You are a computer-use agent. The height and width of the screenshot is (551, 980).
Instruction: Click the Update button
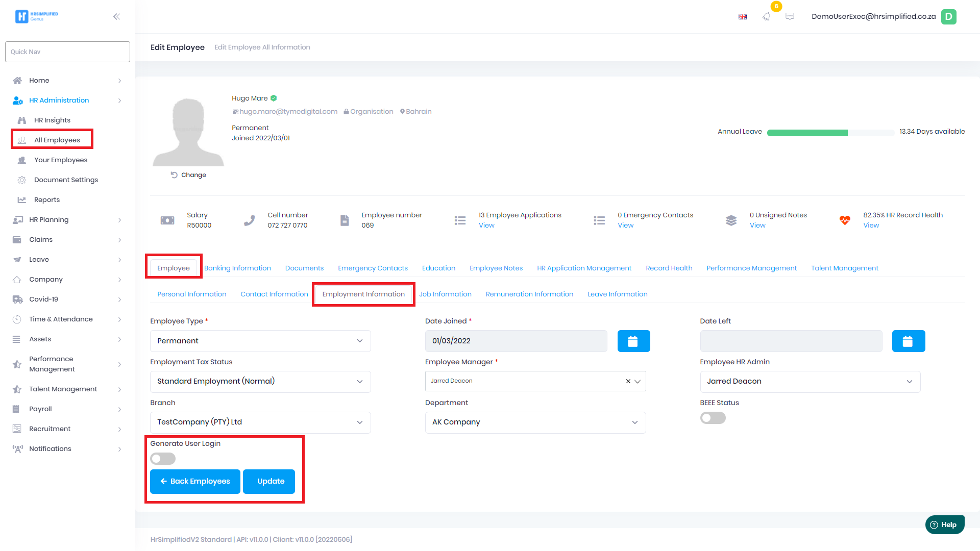click(269, 482)
